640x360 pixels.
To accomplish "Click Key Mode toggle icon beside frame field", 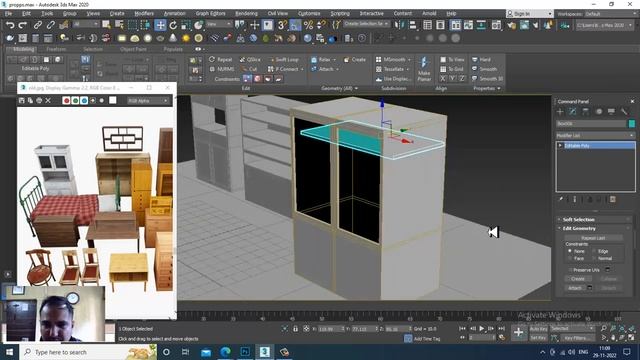I will (x=462, y=338).
